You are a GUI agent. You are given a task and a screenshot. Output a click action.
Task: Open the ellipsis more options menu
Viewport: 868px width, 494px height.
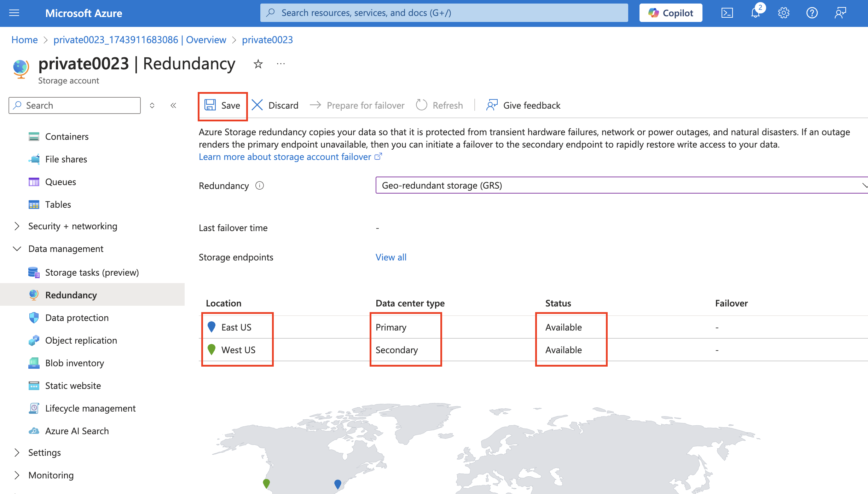pos(281,64)
